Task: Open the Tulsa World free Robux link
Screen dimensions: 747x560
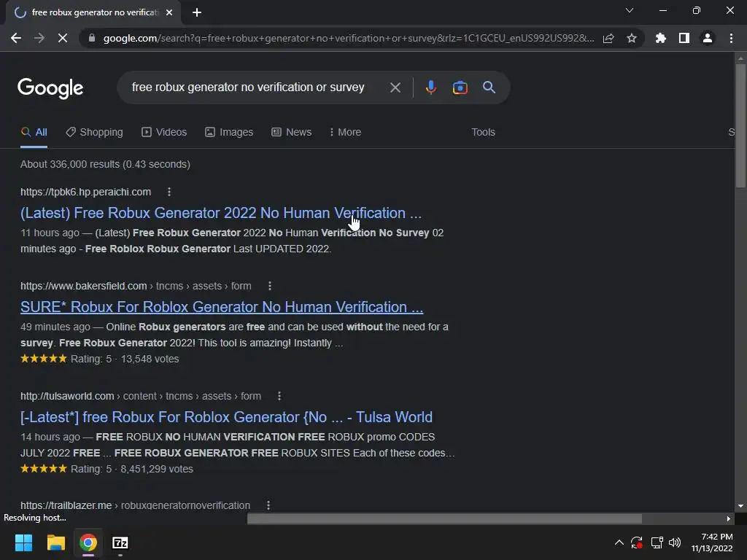Action: pos(226,418)
